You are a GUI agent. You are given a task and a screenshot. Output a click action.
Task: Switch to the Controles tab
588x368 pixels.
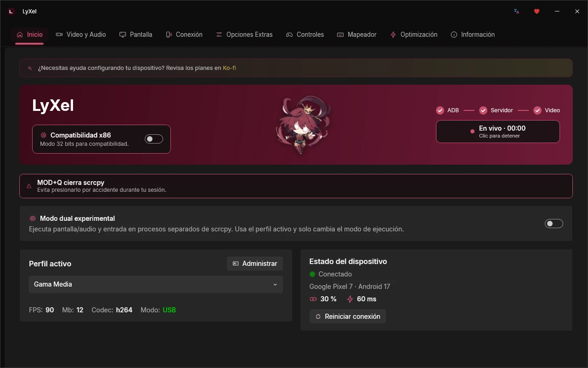(305, 34)
